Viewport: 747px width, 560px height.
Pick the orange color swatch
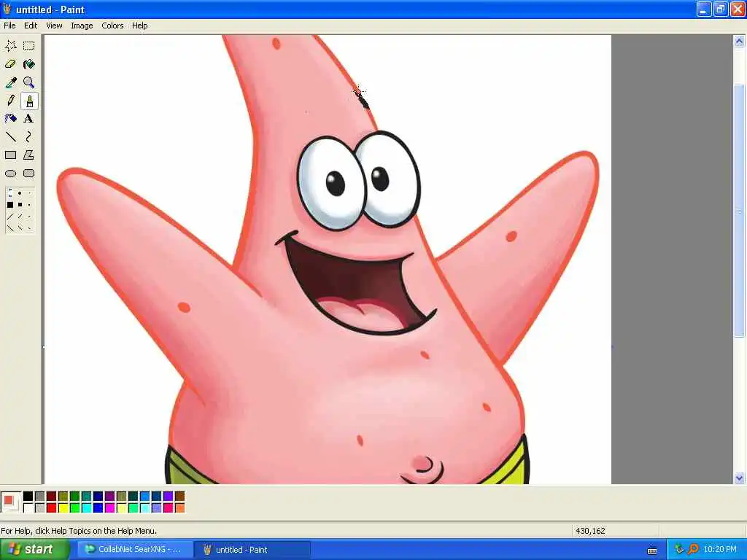(x=180, y=508)
